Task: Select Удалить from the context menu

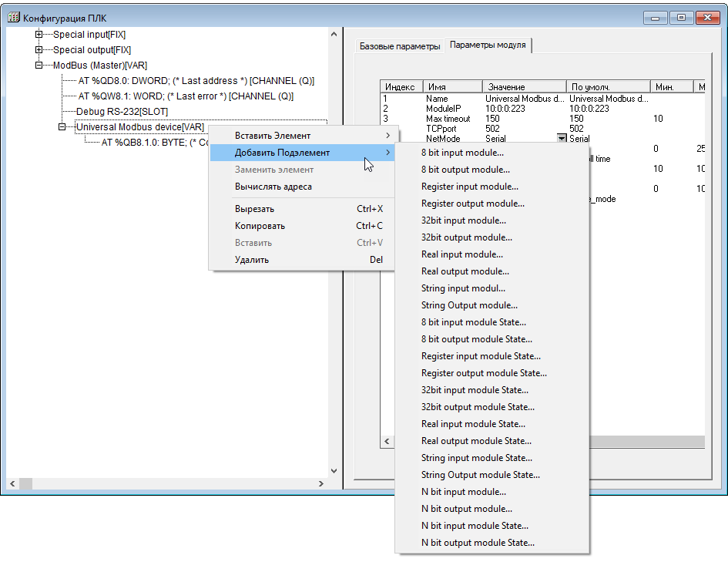Action: pyautogui.click(x=252, y=260)
